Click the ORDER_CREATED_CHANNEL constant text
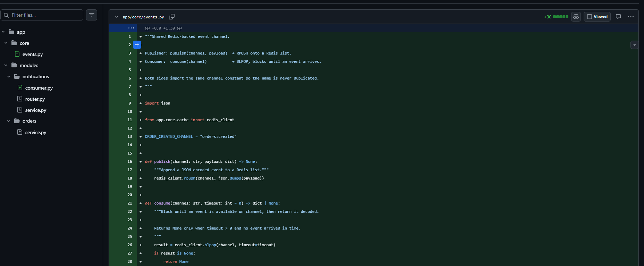This screenshot has width=644, height=266. tap(169, 136)
